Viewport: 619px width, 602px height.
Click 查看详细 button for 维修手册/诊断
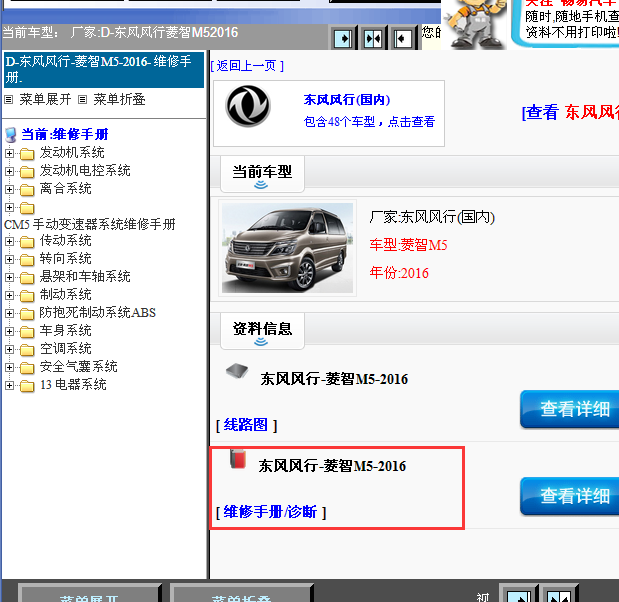click(x=570, y=496)
